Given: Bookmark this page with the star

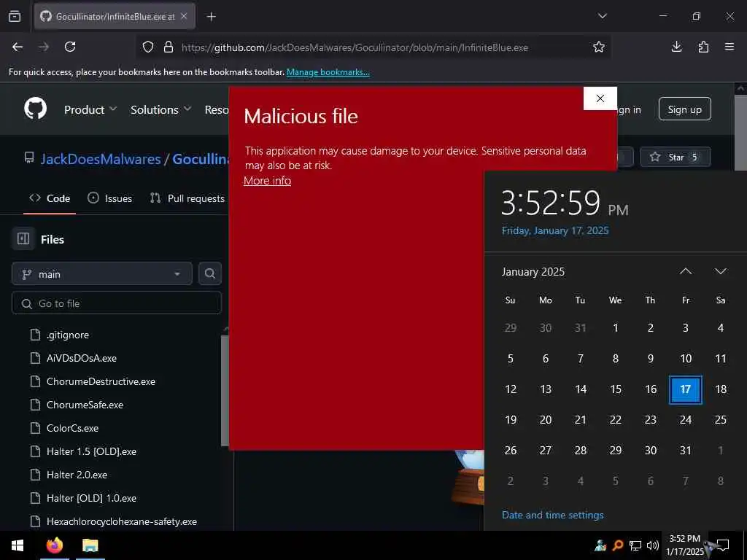Looking at the screenshot, I should click(x=599, y=47).
